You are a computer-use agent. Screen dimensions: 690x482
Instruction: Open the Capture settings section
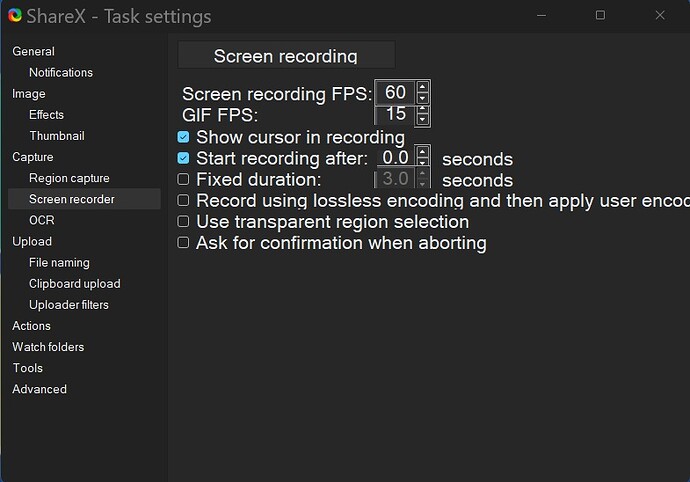(33, 157)
